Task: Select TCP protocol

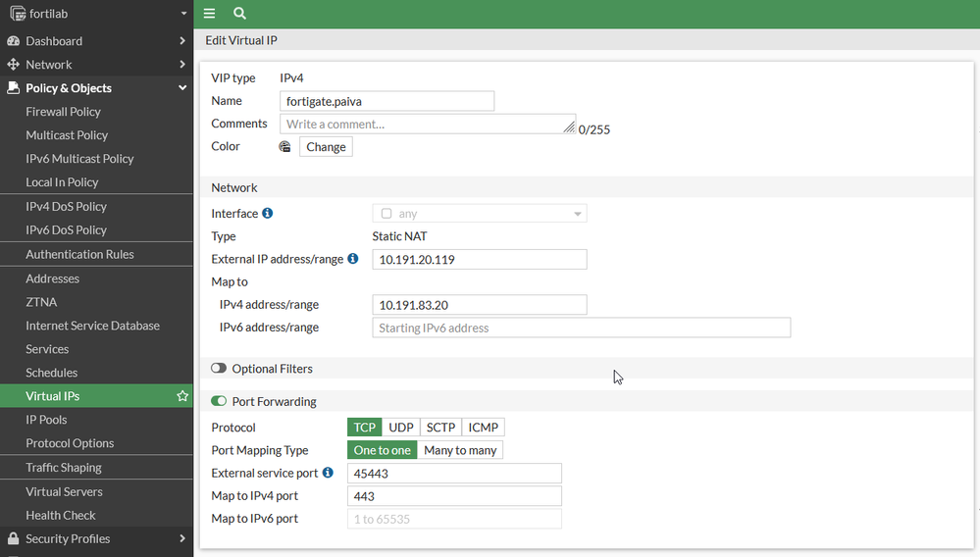Action: coord(364,428)
